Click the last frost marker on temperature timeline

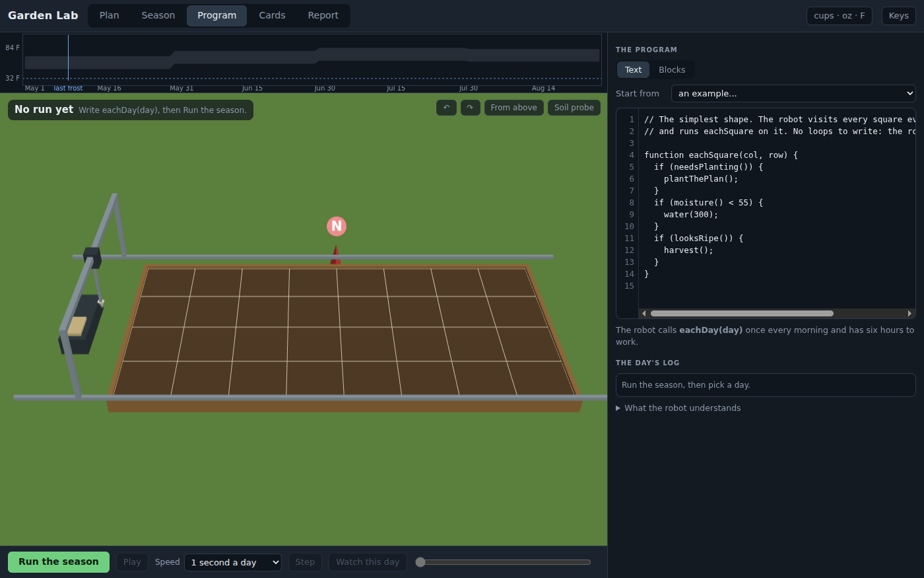point(68,89)
